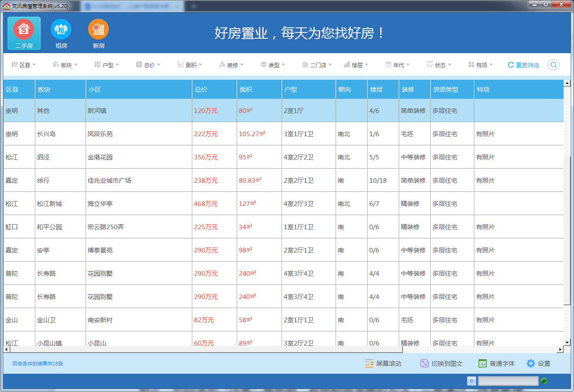
Task: Click the 和平公园 block cell
Action: [x=60, y=227]
